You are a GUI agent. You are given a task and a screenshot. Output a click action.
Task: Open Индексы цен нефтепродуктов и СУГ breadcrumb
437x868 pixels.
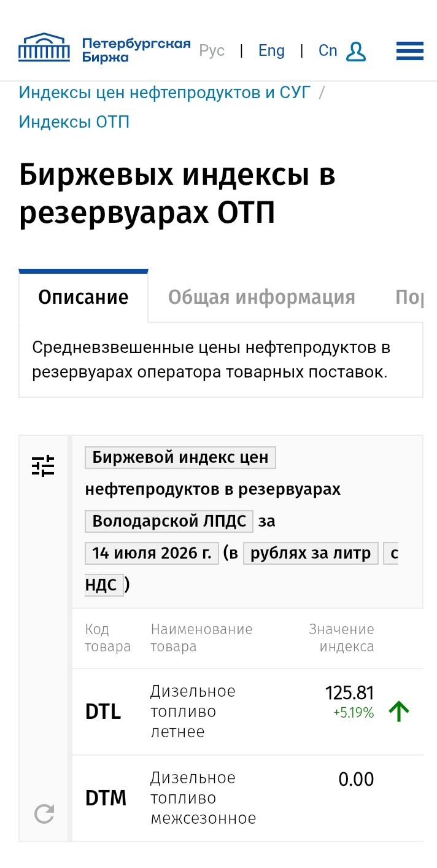point(165,93)
